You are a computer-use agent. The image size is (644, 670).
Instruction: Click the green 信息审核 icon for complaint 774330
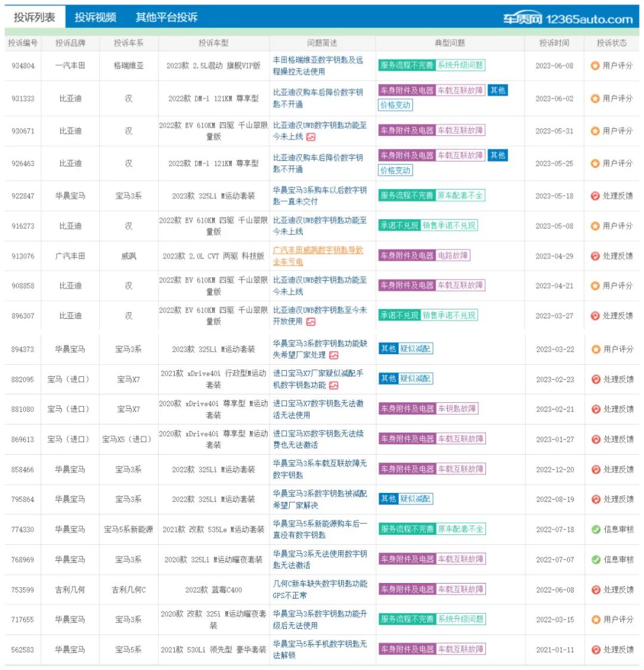(596, 529)
